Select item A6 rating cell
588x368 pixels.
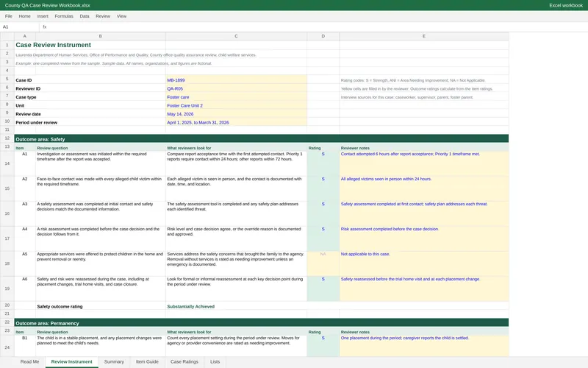(x=323, y=289)
